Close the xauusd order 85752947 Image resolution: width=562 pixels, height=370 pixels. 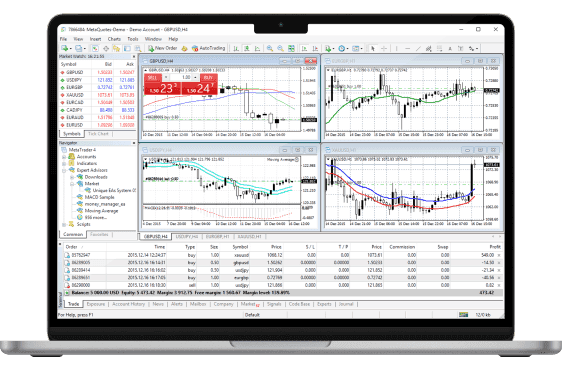click(x=499, y=255)
